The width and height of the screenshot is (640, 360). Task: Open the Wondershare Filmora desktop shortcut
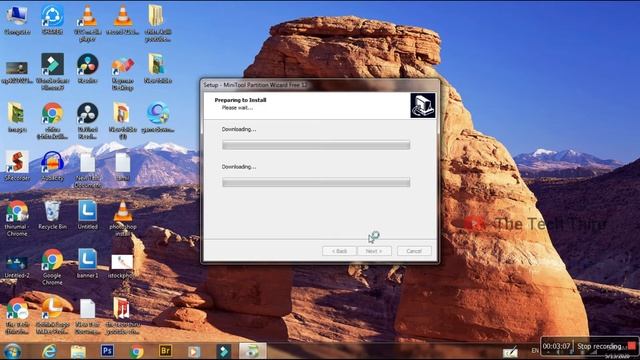52,71
